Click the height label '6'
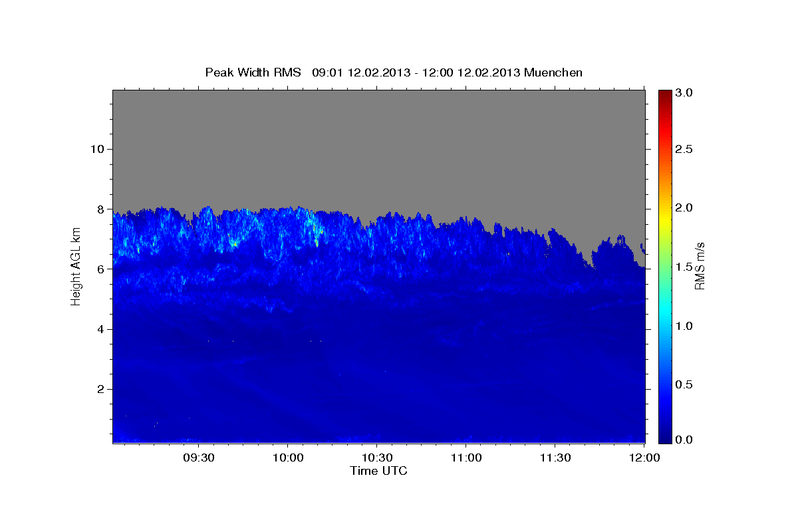 100,269
